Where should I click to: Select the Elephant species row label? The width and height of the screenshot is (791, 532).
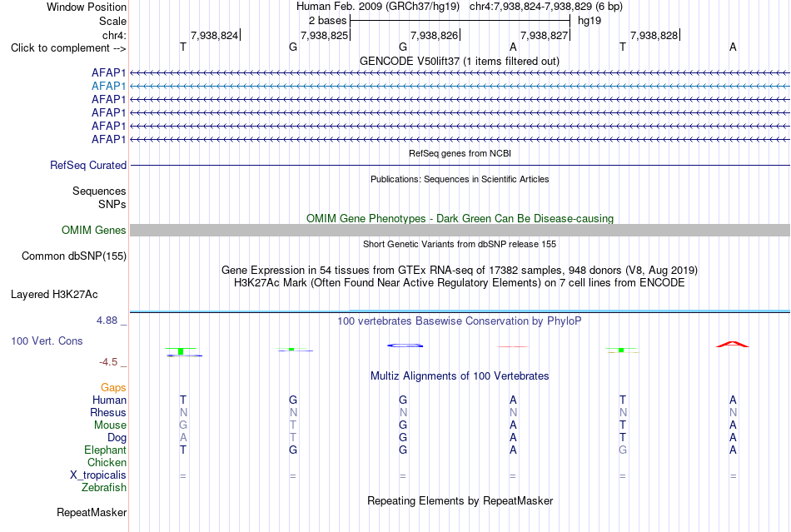click(105, 450)
